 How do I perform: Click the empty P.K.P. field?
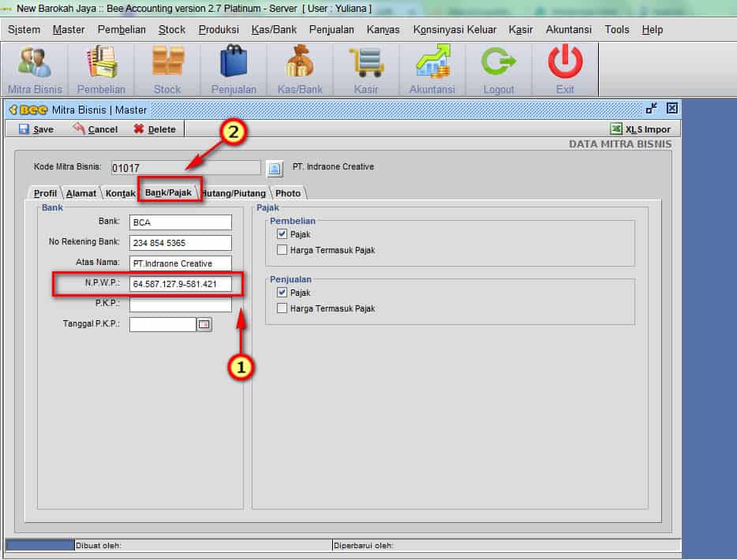(x=181, y=304)
